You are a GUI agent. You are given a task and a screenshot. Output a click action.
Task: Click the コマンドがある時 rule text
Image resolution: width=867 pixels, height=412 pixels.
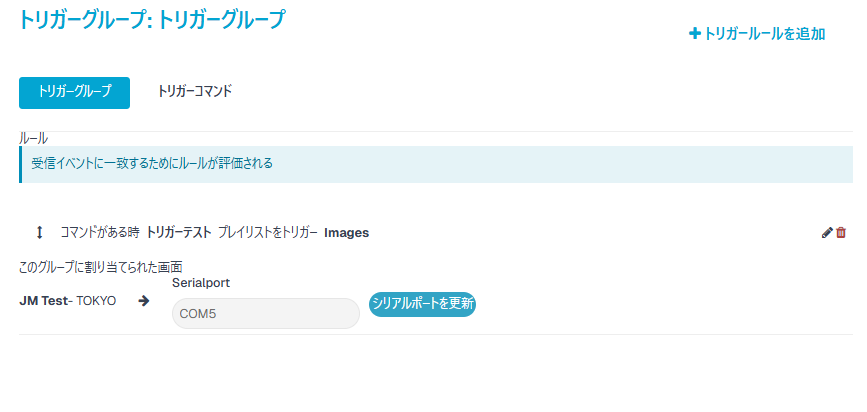(x=100, y=233)
